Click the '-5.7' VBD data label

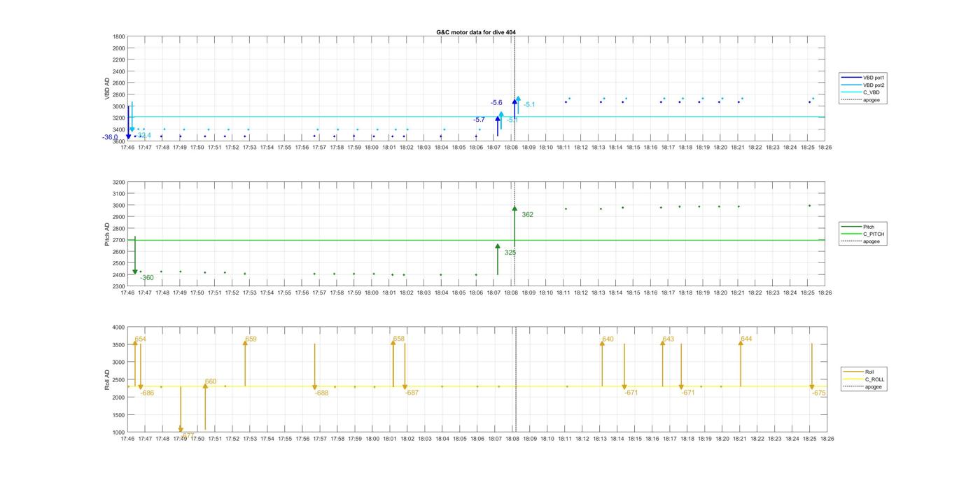click(x=479, y=120)
